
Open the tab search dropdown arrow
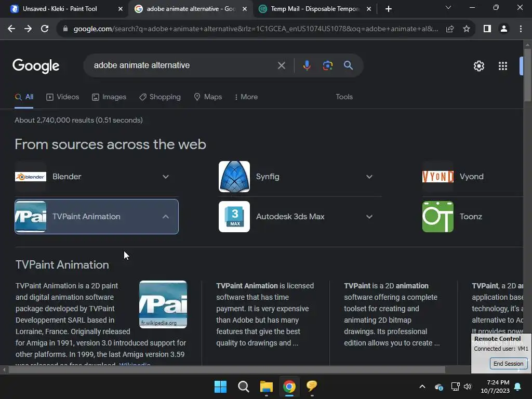pos(448,7)
